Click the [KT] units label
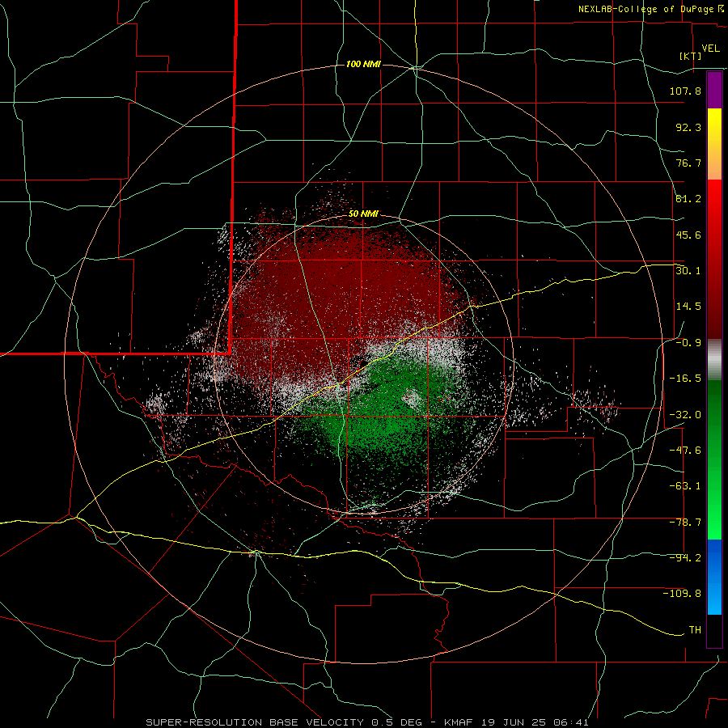 point(691,56)
